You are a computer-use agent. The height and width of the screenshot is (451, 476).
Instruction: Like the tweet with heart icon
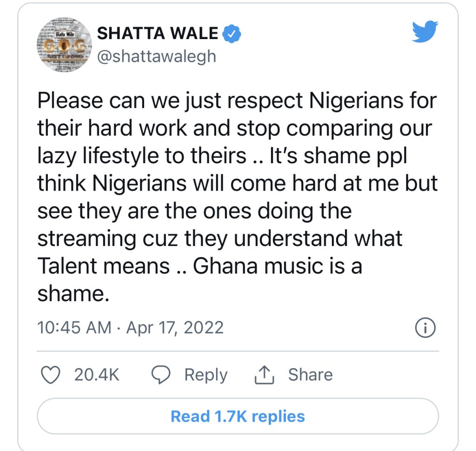[51, 375]
